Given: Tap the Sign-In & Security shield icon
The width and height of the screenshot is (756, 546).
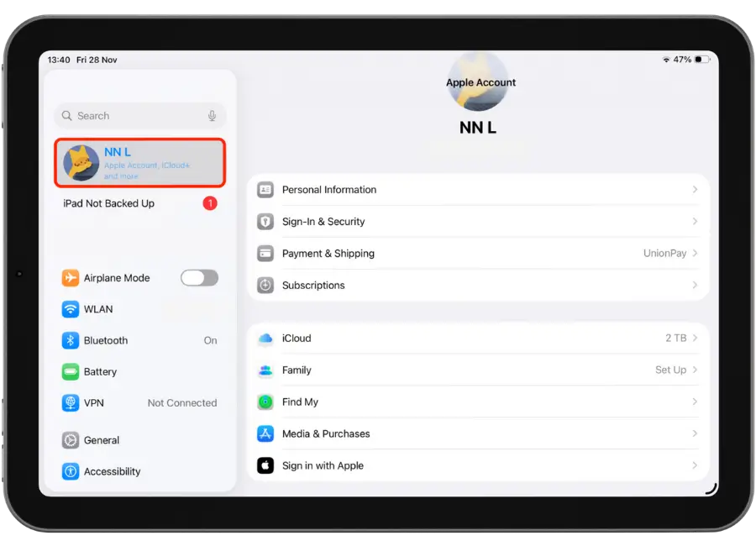Looking at the screenshot, I should click(x=265, y=222).
